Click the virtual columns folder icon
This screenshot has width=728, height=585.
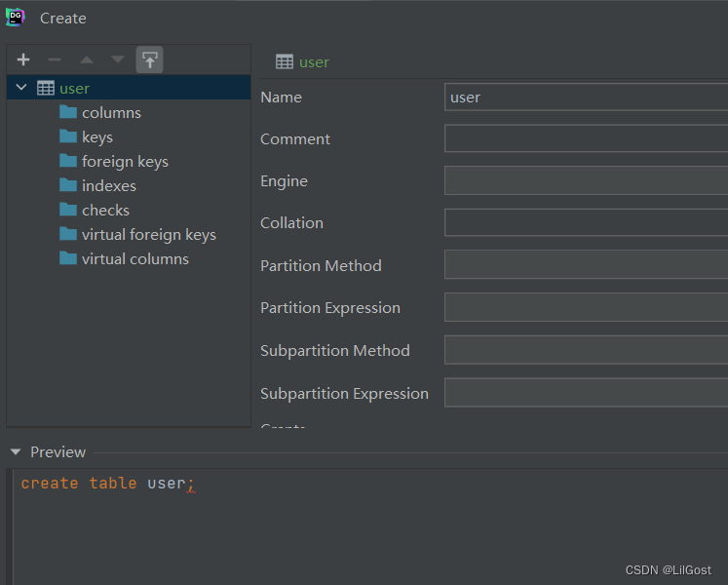[x=68, y=257]
